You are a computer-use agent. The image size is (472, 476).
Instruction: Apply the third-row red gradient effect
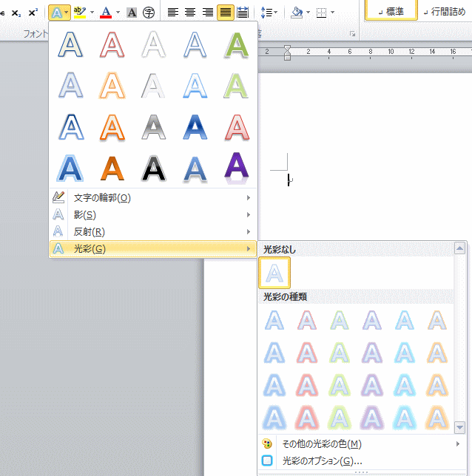[x=237, y=127]
